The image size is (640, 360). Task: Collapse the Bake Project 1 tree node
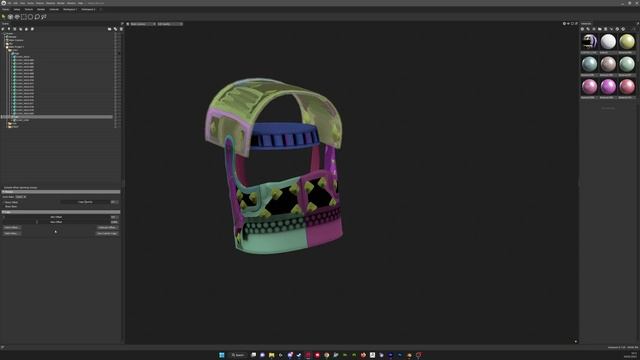point(4,47)
